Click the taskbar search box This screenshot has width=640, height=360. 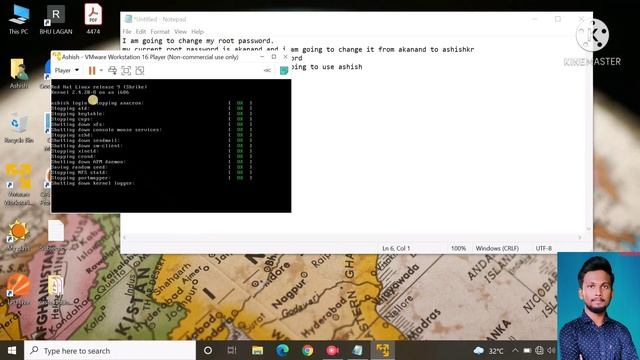click(110, 351)
